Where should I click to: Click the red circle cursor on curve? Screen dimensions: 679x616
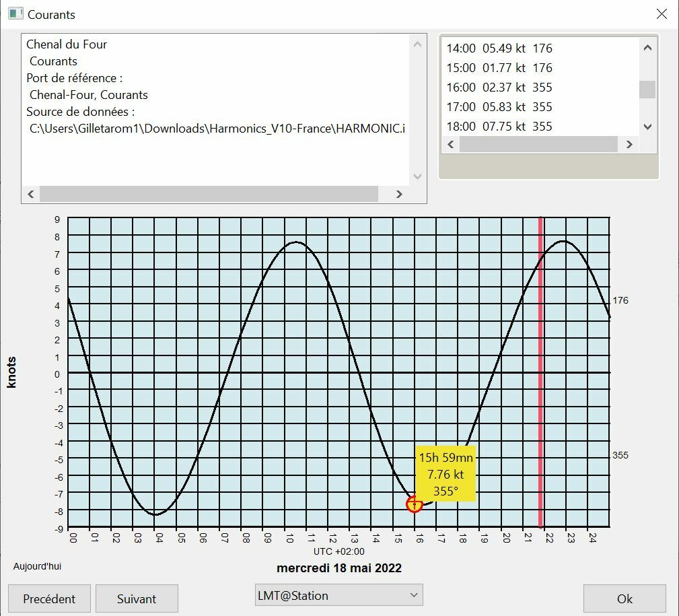click(x=415, y=504)
